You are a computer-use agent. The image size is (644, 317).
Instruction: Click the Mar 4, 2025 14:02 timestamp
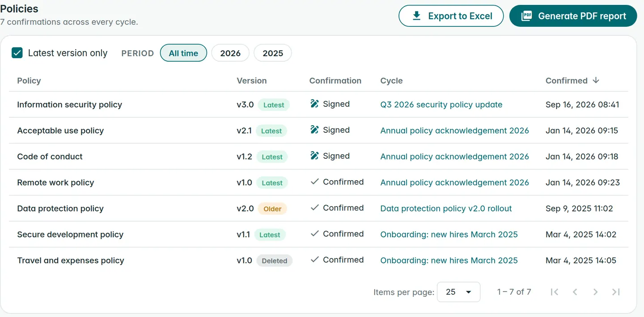581,234
